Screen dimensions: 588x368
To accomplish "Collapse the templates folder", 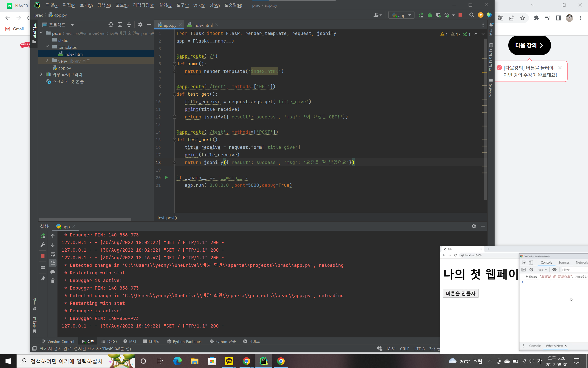I will point(47,46).
